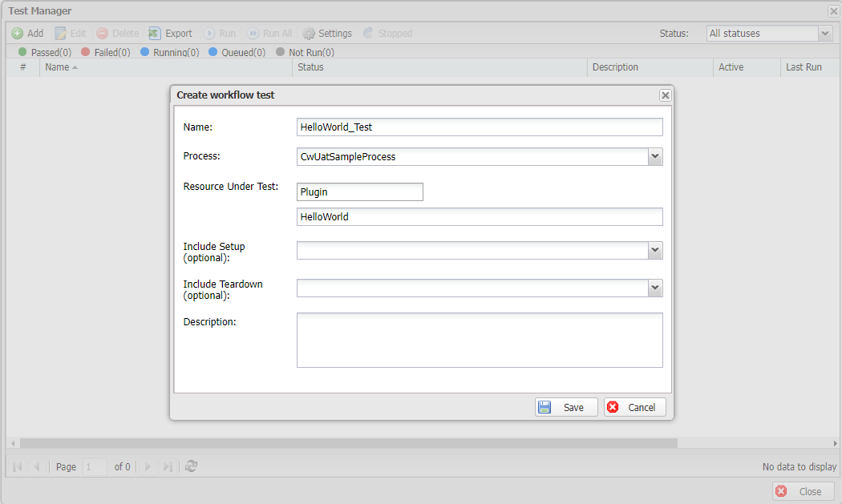Image resolution: width=842 pixels, height=504 pixels.
Task: Click the HelloWorld resource name field
Action: coord(479,217)
